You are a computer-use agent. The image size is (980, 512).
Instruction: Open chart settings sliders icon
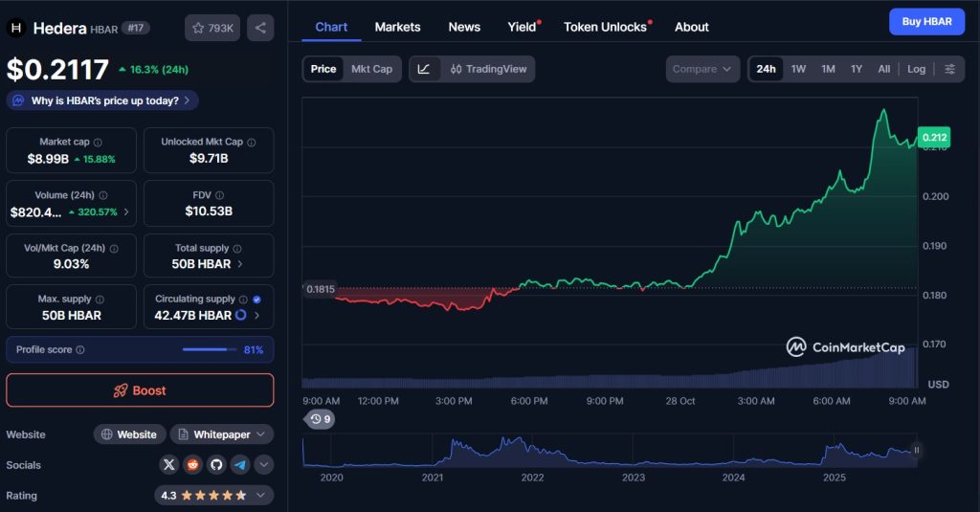949,69
